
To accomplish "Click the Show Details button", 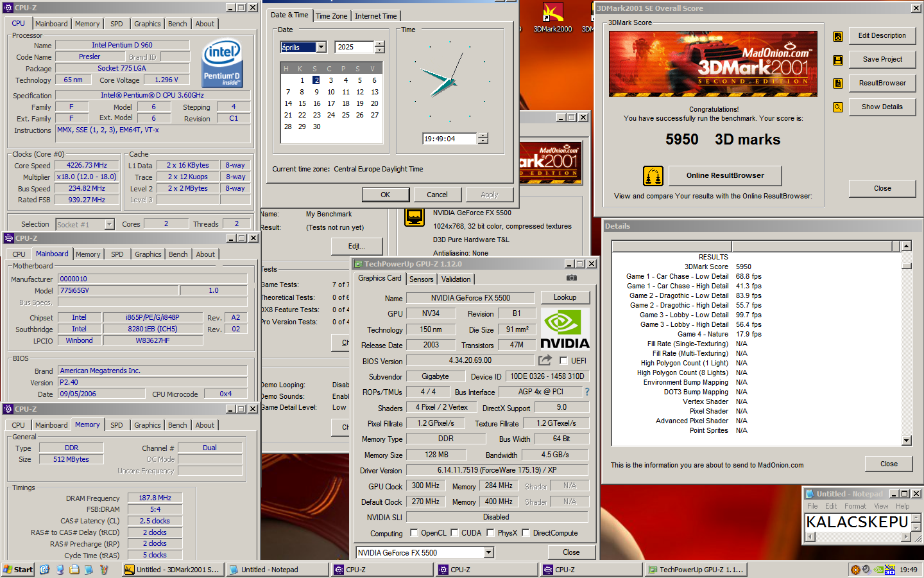I will click(x=882, y=107).
